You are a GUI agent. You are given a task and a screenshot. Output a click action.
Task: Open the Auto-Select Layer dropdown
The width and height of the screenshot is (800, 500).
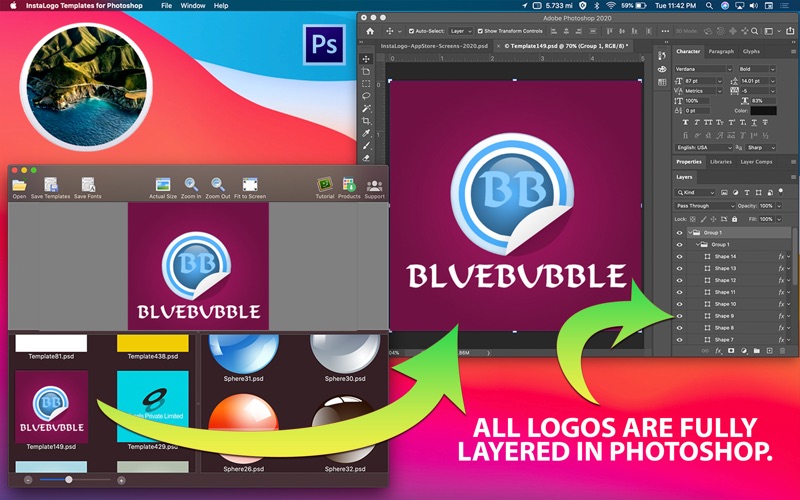pos(461,31)
